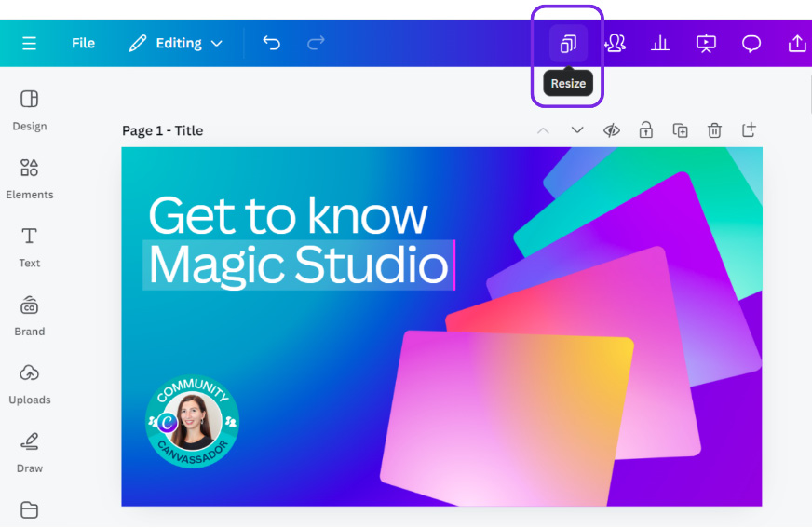The image size is (812, 529).
Task: Open the Design panel
Action: coord(30,110)
